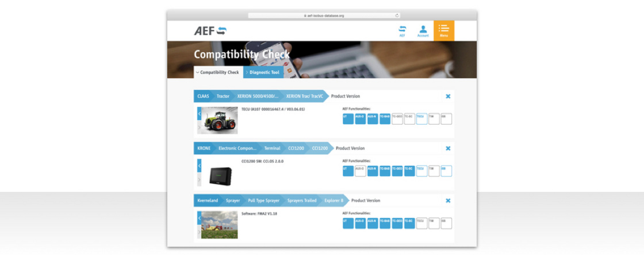This screenshot has width=644, height=257.
Task: Click TECU functionality in KRONE row
Action: point(422,171)
